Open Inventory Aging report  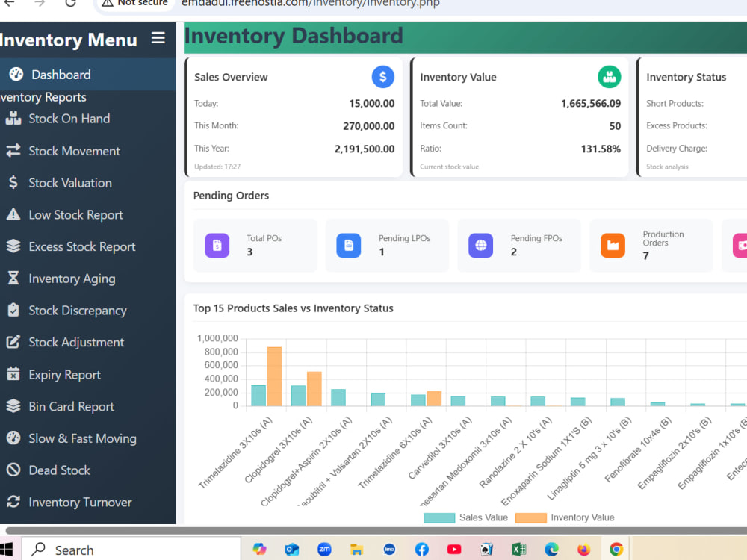click(72, 279)
